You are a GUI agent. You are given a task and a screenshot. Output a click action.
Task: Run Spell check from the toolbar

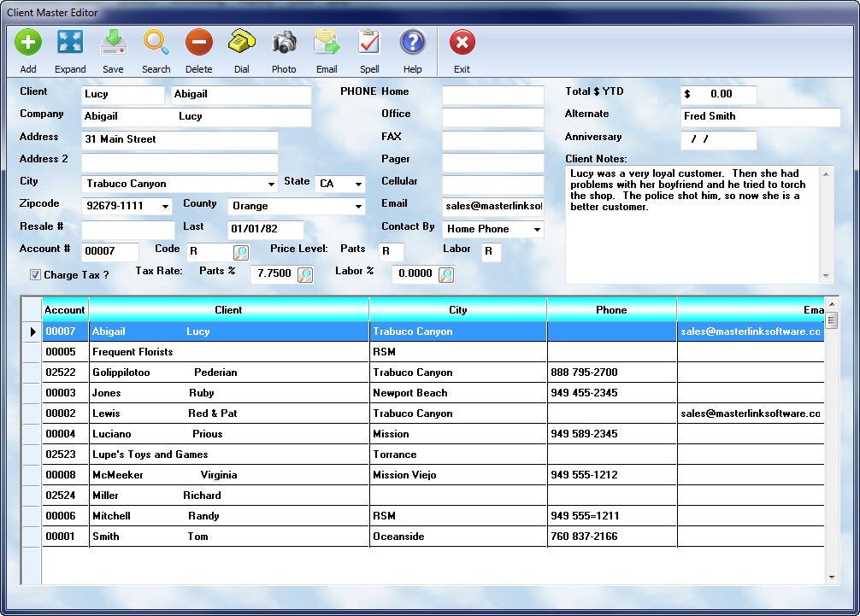pos(369,43)
